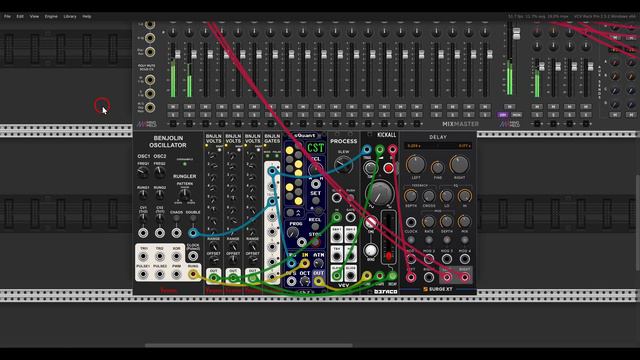The image size is (640, 360).
Task: Click the vertical scrollbar on the right edge
Action: coord(638,222)
